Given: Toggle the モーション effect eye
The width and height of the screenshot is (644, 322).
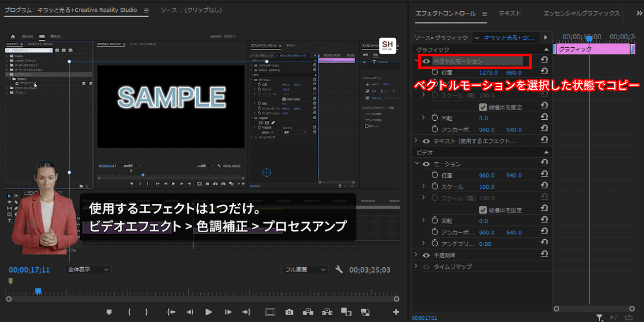Looking at the screenshot, I should (426, 164).
